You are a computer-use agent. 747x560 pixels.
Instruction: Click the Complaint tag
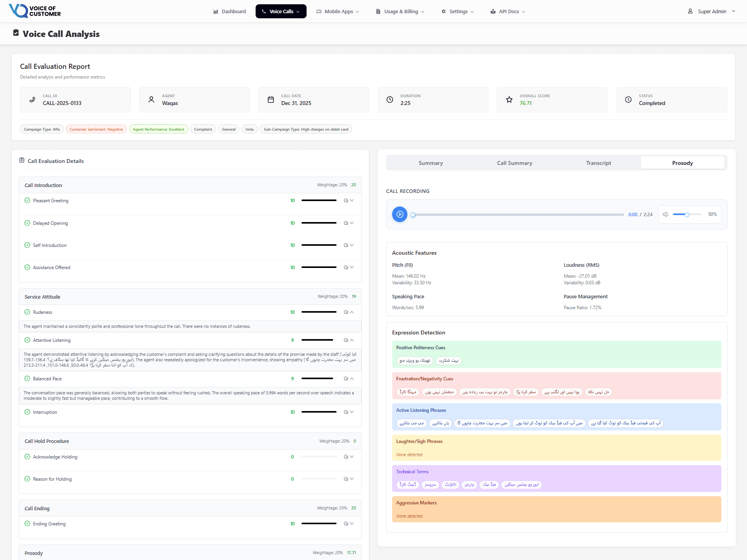(x=203, y=129)
